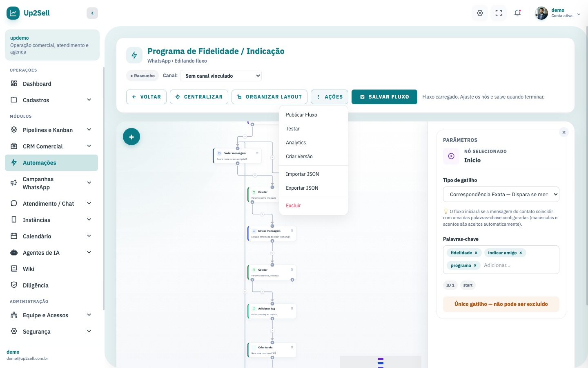This screenshot has height=368, width=588.
Task: Remove the 'programa' keyword tag
Action: [x=475, y=265]
